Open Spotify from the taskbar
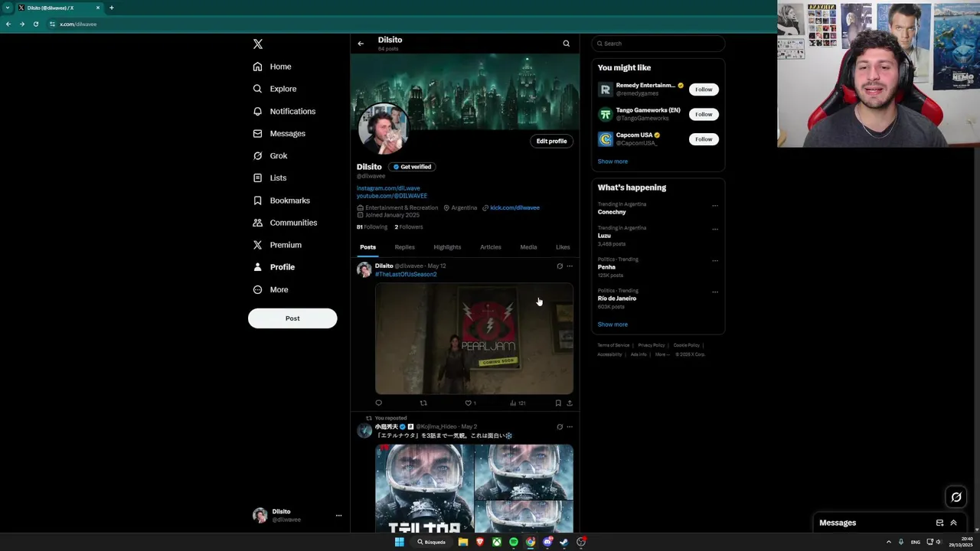 [x=514, y=542]
